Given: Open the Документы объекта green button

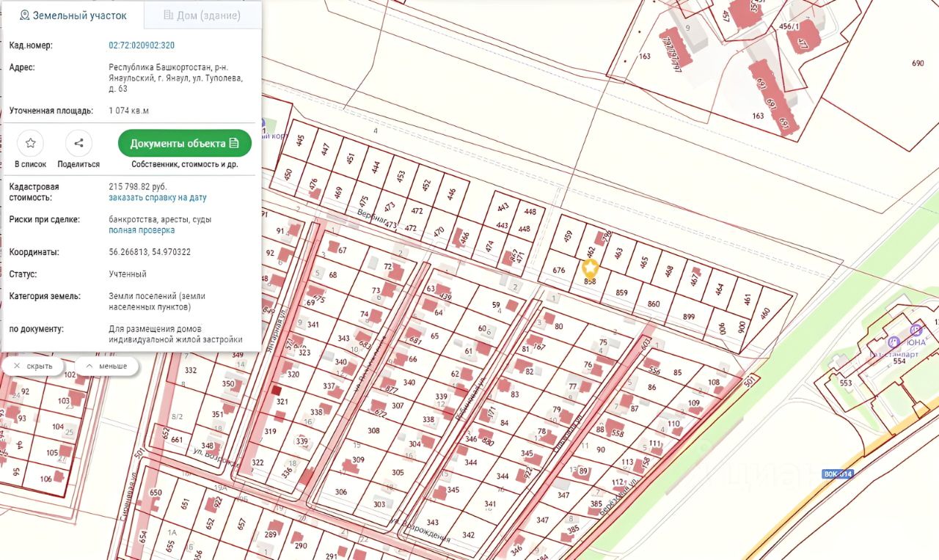Looking at the screenshot, I should click(185, 143).
